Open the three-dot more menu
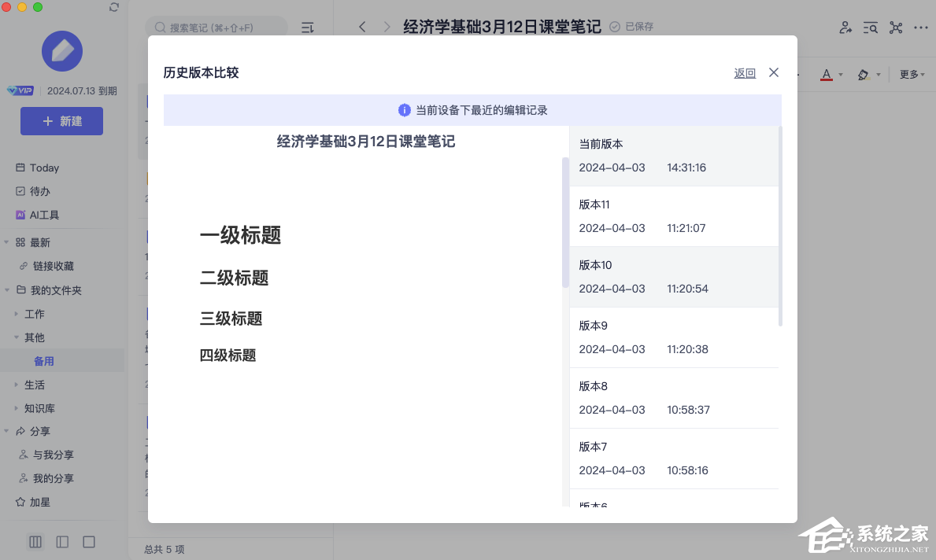Image resolution: width=936 pixels, height=560 pixels. tap(921, 28)
